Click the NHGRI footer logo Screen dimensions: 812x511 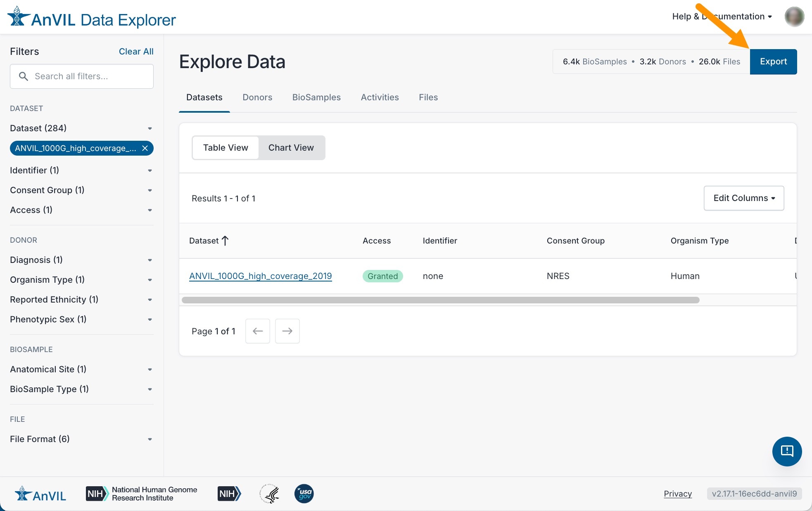click(x=142, y=494)
